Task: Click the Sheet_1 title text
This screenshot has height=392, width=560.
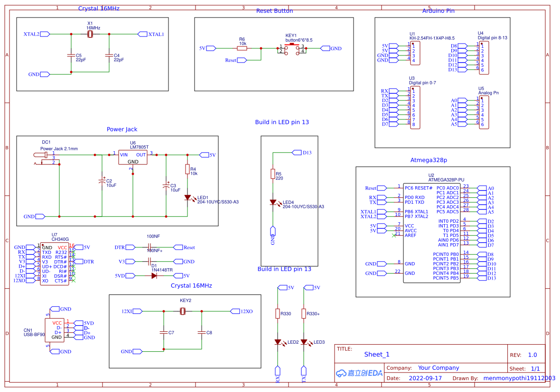Action: click(377, 355)
